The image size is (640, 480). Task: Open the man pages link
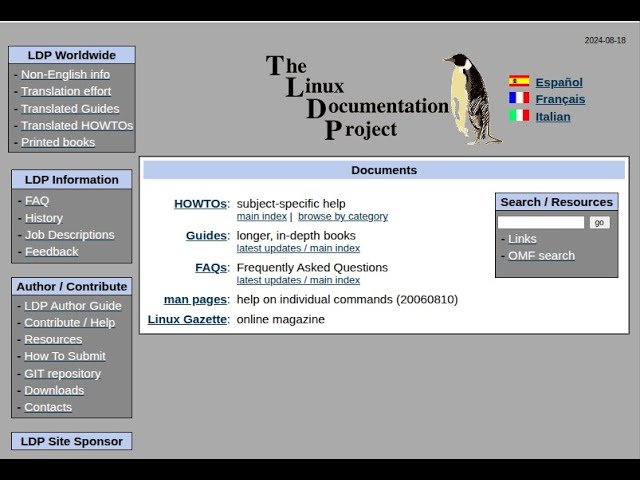click(195, 300)
